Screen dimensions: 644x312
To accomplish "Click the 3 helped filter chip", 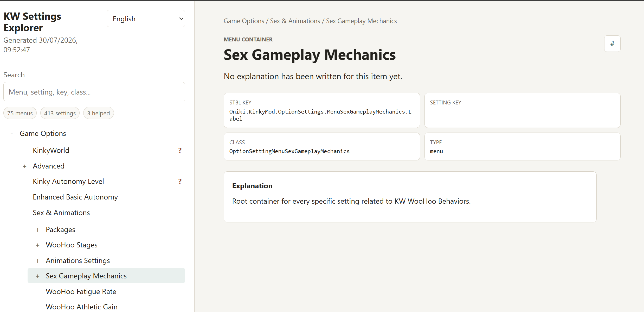I will pos(98,113).
